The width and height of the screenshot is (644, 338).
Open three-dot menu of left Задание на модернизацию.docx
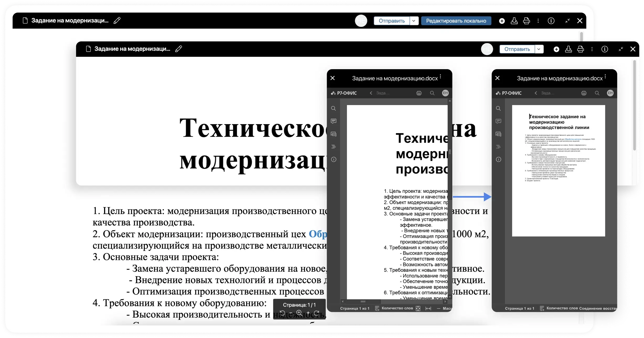pos(441,77)
